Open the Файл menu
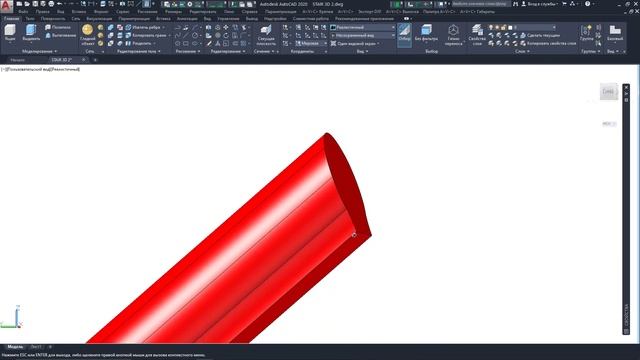 (23, 12)
